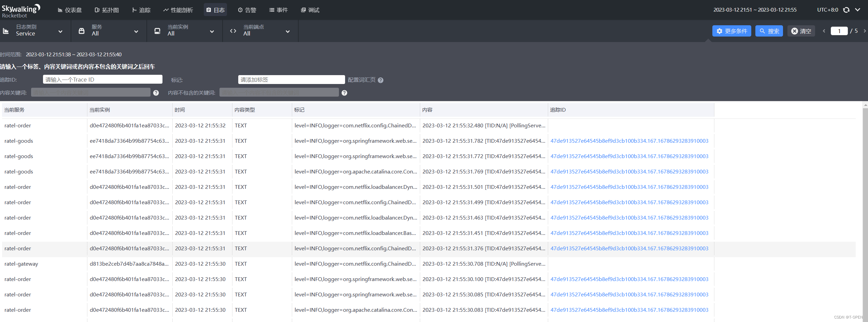Click the Skywalking Rocketbot logo
Viewport: 868px width, 322px height.
[x=21, y=10]
